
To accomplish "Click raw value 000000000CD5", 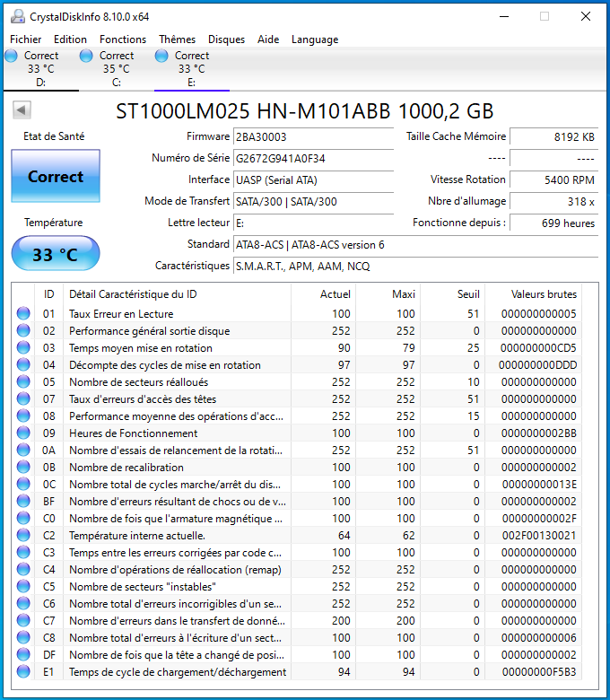I will tap(538, 348).
